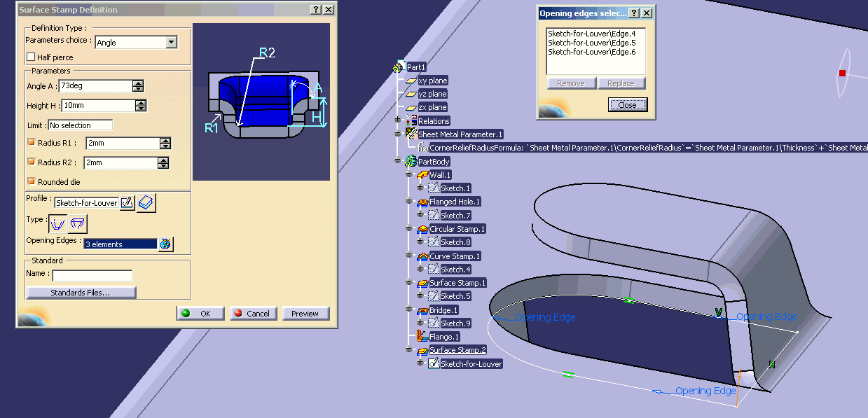Click the Radius R2 spinner arrows
This screenshot has width=868, height=418.
click(x=163, y=163)
